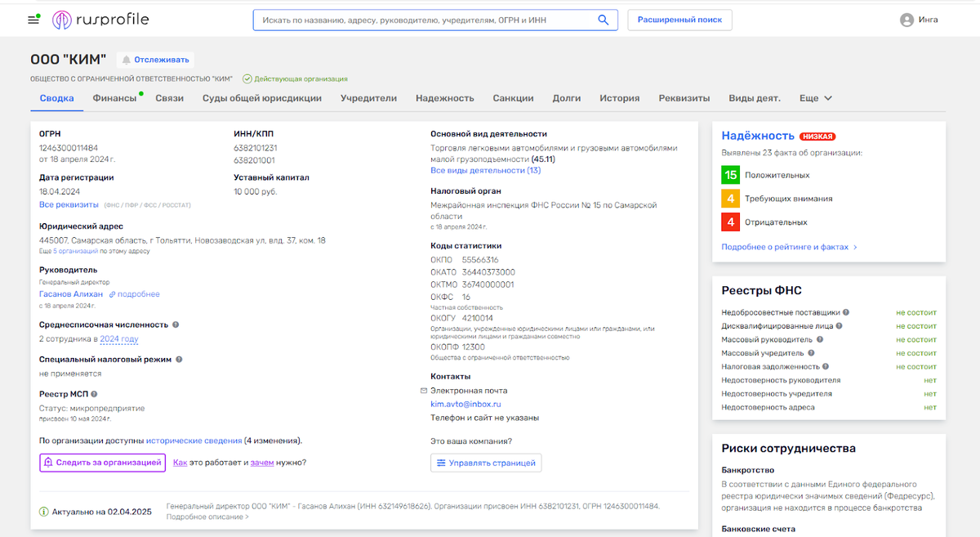The width and height of the screenshot is (980, 537).
Task: Open help icon for Массовый учредитель
Action: (x=811, y=353)
